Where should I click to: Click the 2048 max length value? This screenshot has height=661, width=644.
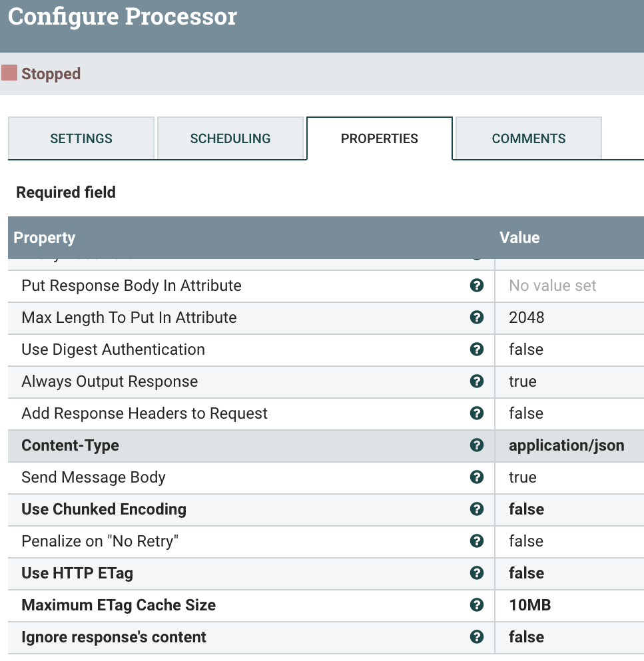click(x=527, y=318)
